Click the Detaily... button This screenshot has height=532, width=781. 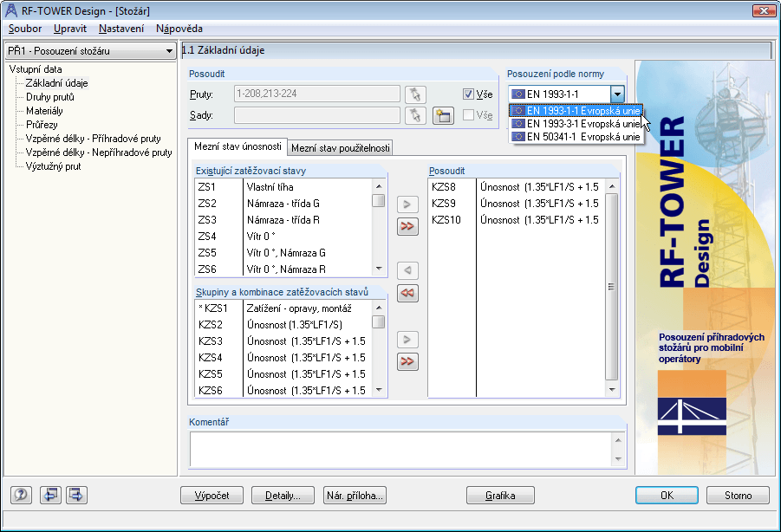283,495
